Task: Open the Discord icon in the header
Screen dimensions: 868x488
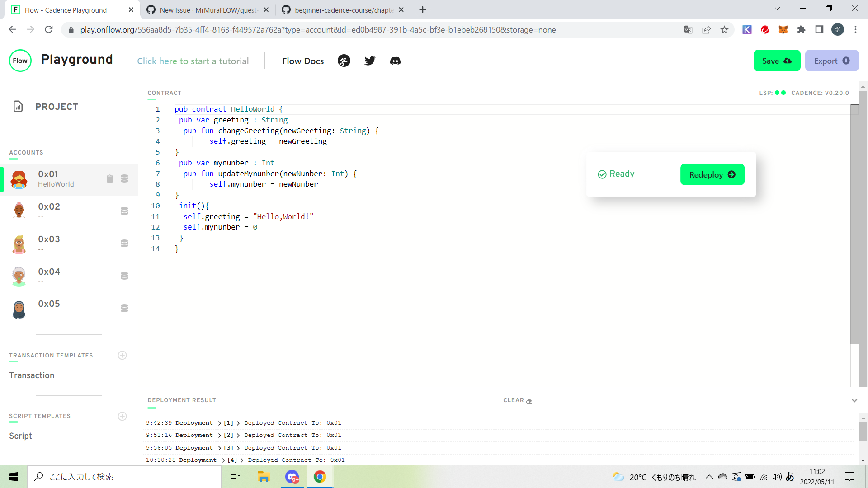Action: pos(395,61)
